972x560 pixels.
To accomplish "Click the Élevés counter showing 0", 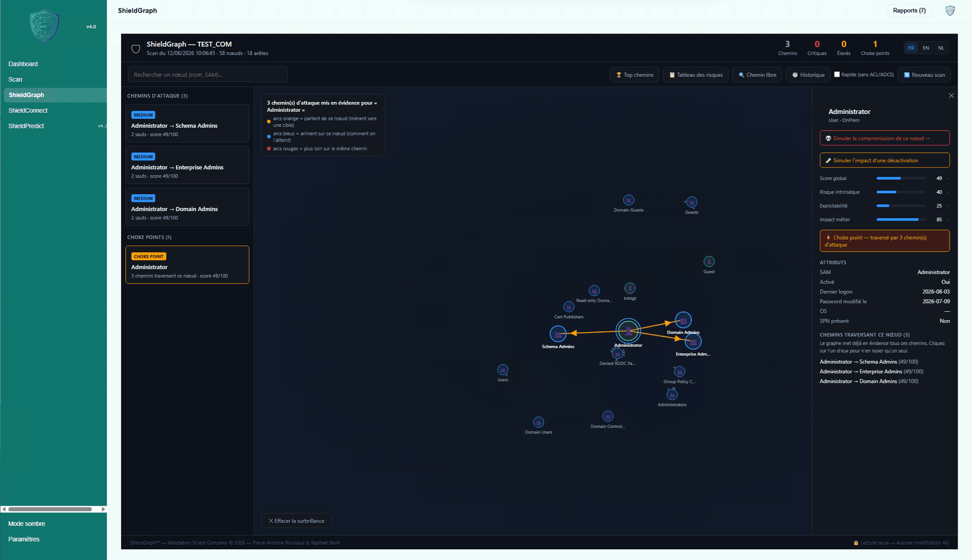I will coord(844,48).
